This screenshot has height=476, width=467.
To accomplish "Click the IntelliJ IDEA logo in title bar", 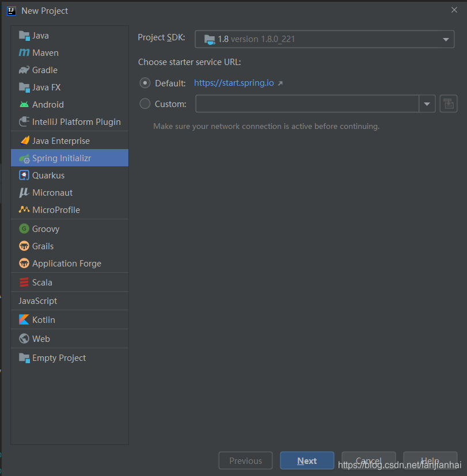I will pos(12,11).
